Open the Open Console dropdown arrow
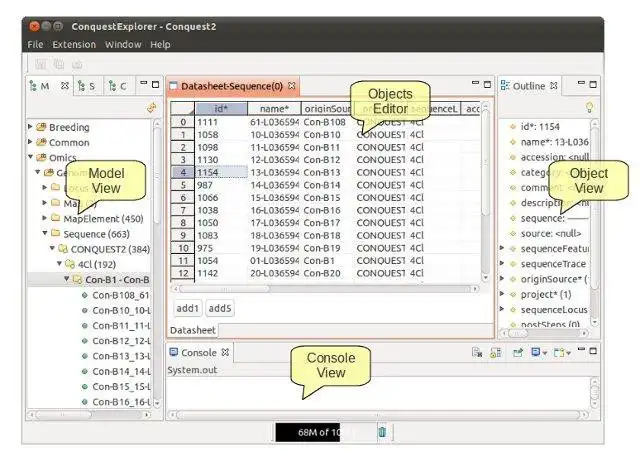The height and width of the screenshot is (461, 640). pos(568,353)
